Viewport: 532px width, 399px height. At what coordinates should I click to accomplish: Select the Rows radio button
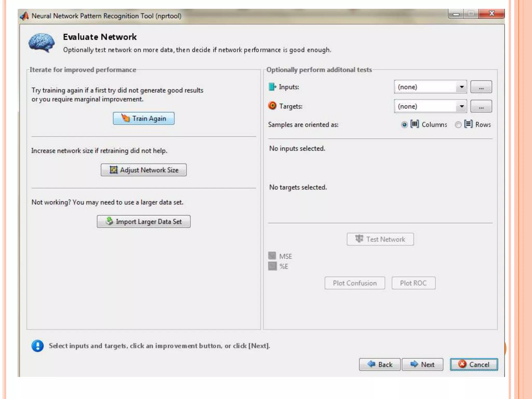(x=458, y=125)
